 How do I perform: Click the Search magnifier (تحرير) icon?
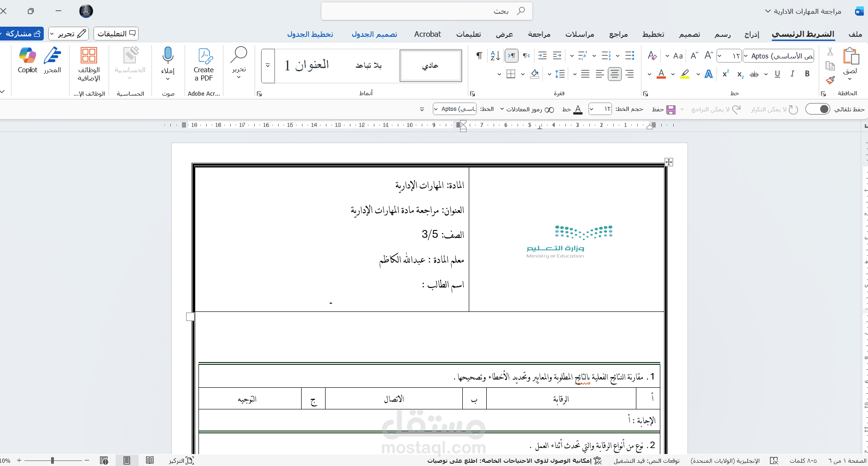coord(239,55)
